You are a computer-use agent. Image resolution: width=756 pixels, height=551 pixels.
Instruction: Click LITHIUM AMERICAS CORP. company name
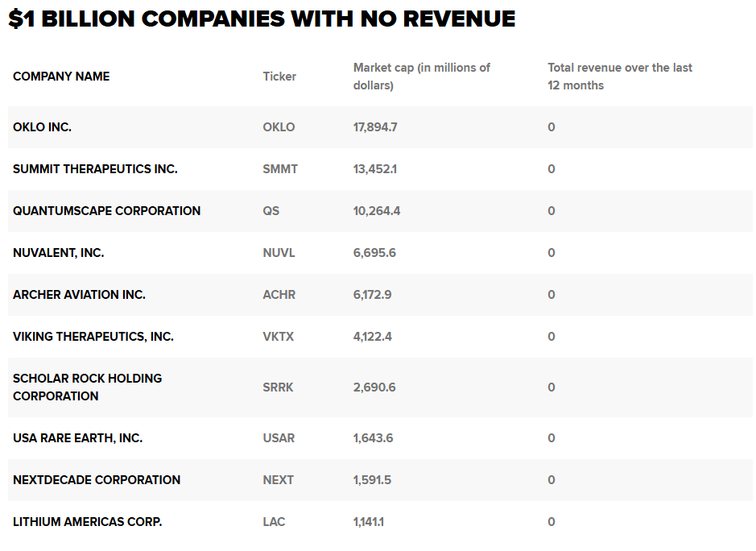coord(87,522)
